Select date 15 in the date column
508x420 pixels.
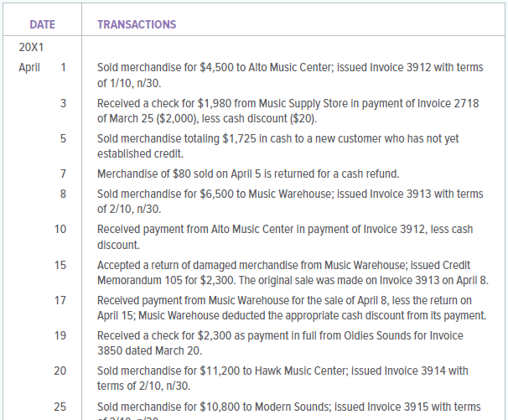point(60,265)
